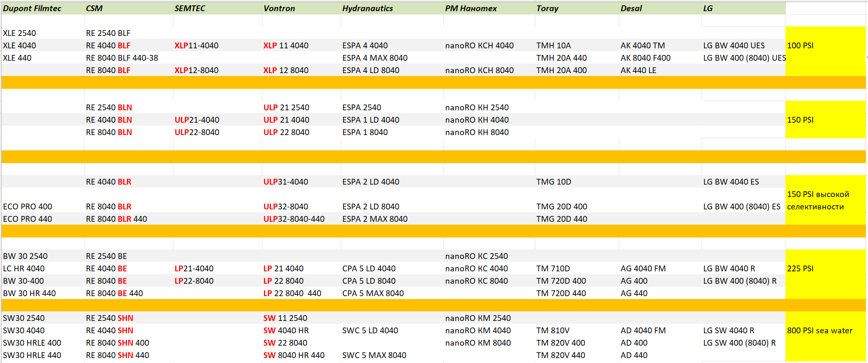Select the SW30 HRLE 400 cell

pyautogui.click(x=32, y=343)
